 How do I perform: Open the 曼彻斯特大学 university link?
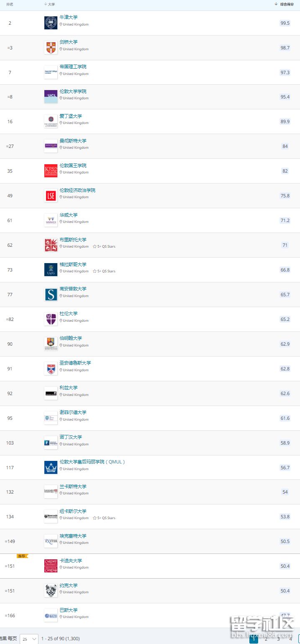click(x=73, y=141)
